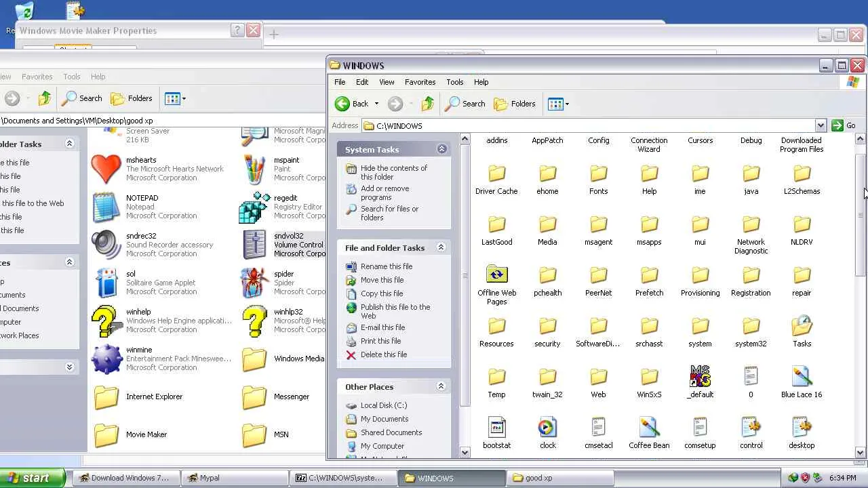The image size is (868, 488).
Task: Select the _default MS-DOS shortcut icon
Action: click(x=700, y=377)
